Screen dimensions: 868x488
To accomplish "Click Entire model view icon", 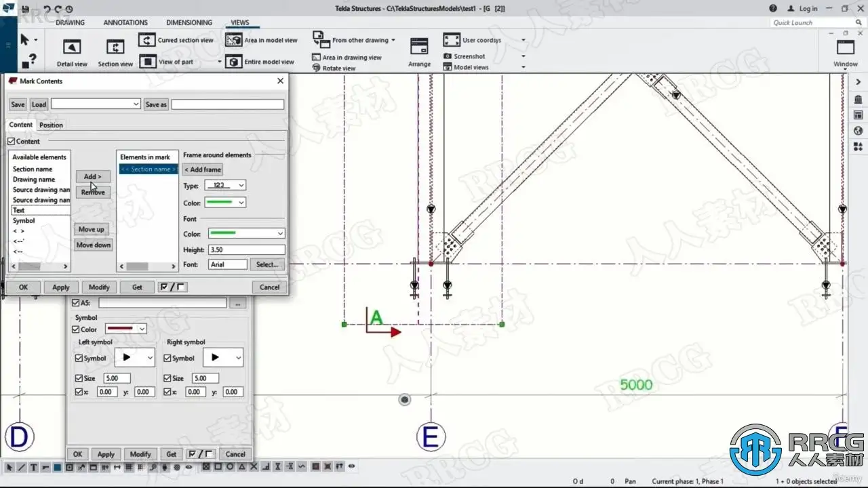I will (x=234, y=62).
